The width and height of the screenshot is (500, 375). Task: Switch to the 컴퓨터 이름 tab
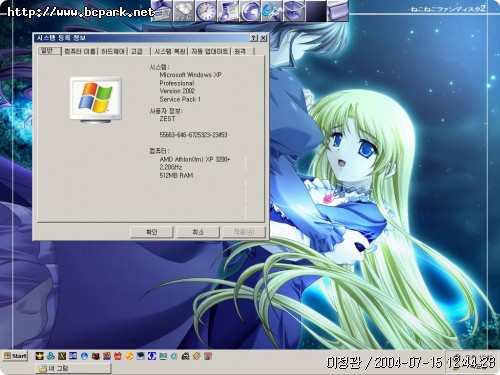pos(80,51)
